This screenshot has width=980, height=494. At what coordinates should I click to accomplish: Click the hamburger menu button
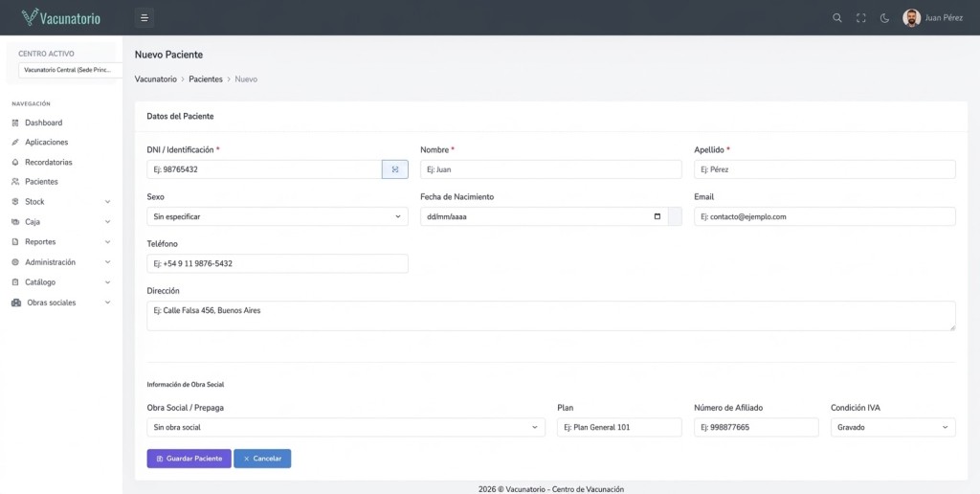tap(144, 17)
